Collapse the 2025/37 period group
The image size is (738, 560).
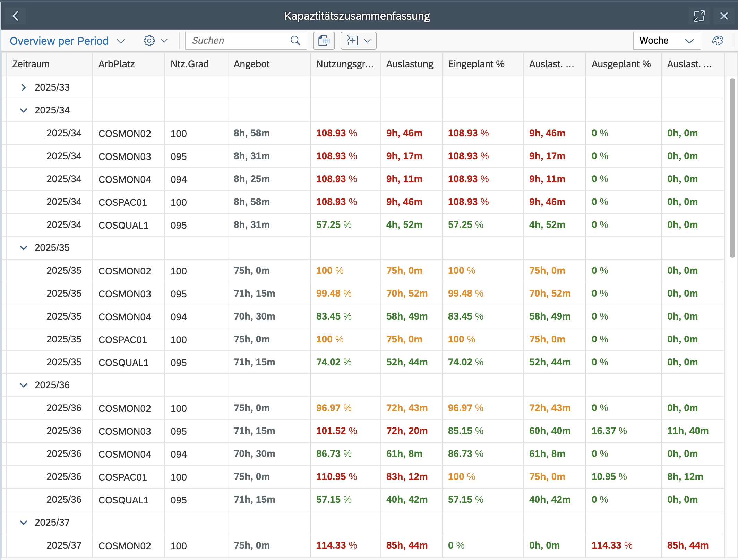23,523
